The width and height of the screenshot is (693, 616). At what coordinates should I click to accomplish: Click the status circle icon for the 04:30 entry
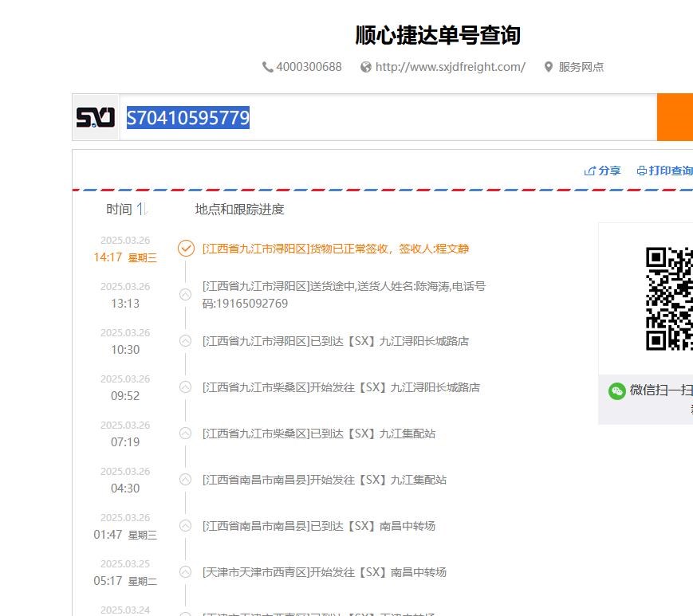pos(186,480)
